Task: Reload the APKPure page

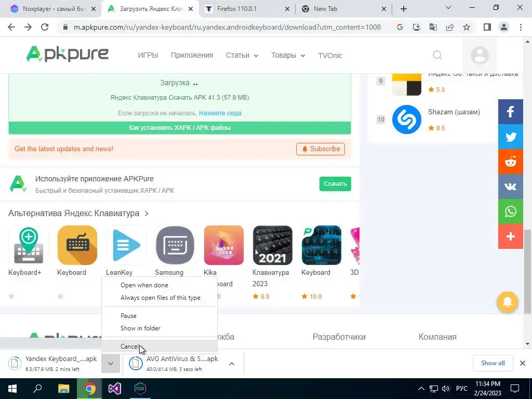Action: pyautogui.click(x=45, y=27)
